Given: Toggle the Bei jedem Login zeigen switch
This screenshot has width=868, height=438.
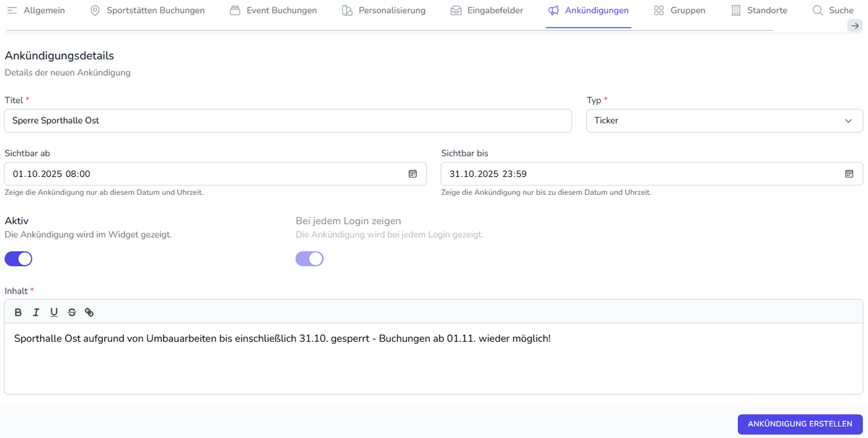Looking at the screenshot, I should coord(309,259).
